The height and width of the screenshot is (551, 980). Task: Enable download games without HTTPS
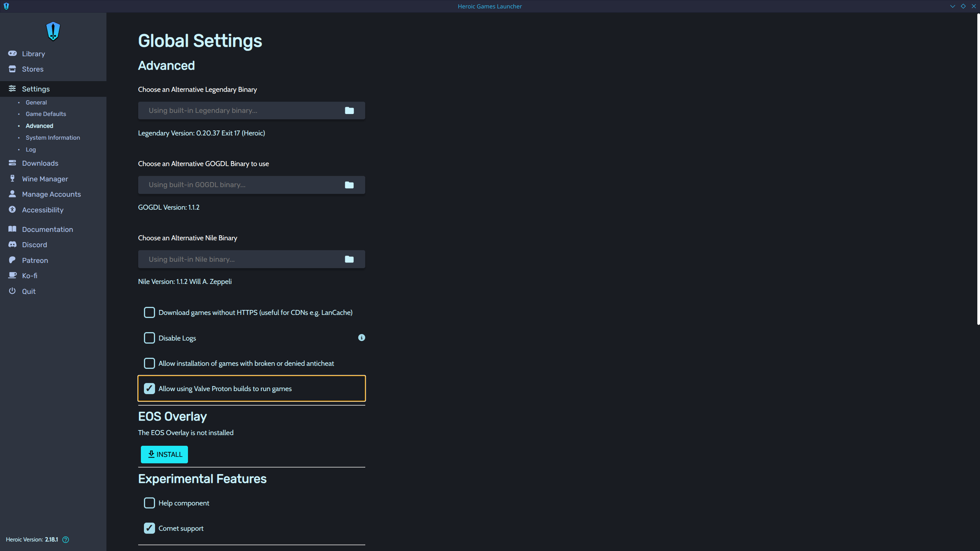pyautogui.click(x=149, y=312)
